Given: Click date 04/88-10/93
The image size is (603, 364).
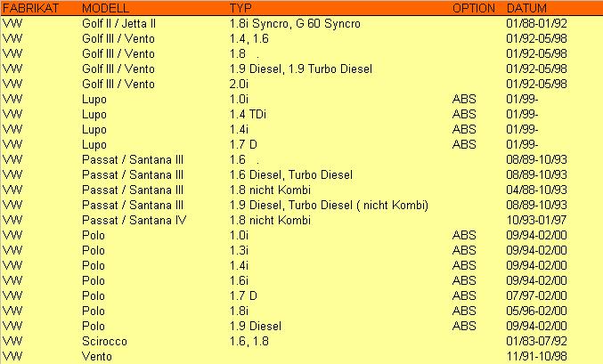Looking at the screenshot, I should [536, 190].
